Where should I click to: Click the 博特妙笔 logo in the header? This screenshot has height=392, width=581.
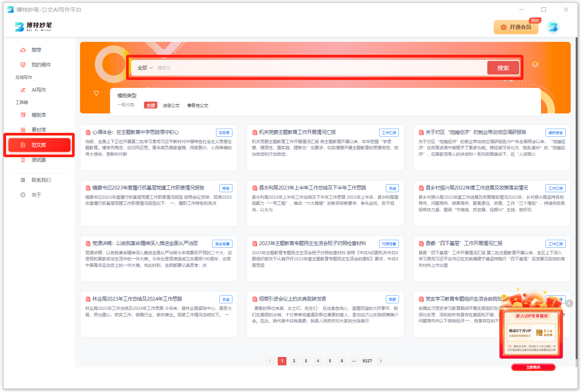(x=34, y=27)
